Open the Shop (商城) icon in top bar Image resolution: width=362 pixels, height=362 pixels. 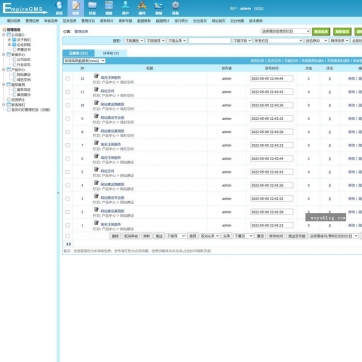(x=159, y=8)
